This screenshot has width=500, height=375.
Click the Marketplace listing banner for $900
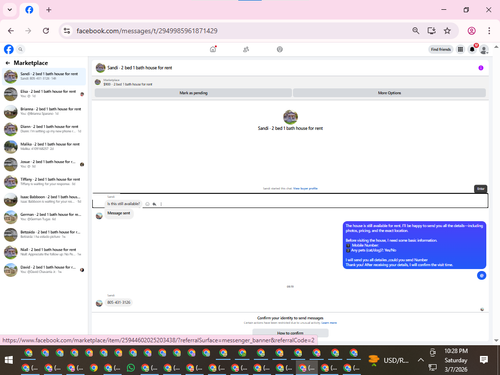tap(290, 82)
